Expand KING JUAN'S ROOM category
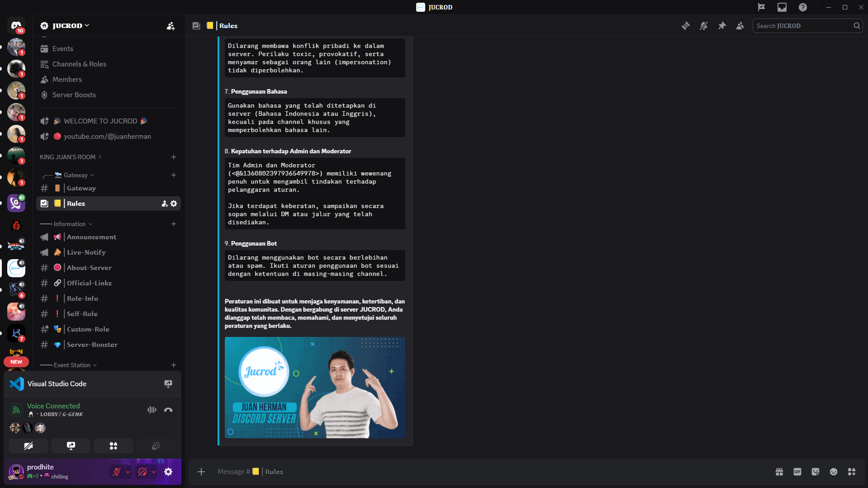The image size is (868, 488). coord(71,157)
